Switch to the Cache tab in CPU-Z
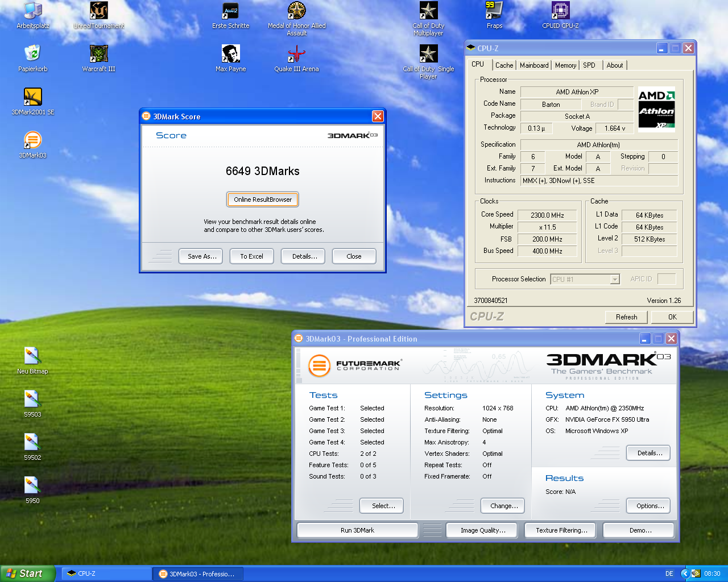The height and width of the screenshot is (582, 728). [x=504, y=65]
